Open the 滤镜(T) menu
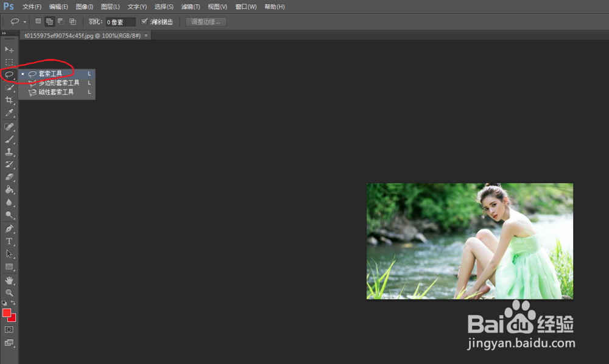 pyautogui.click(x=190, y=7)
